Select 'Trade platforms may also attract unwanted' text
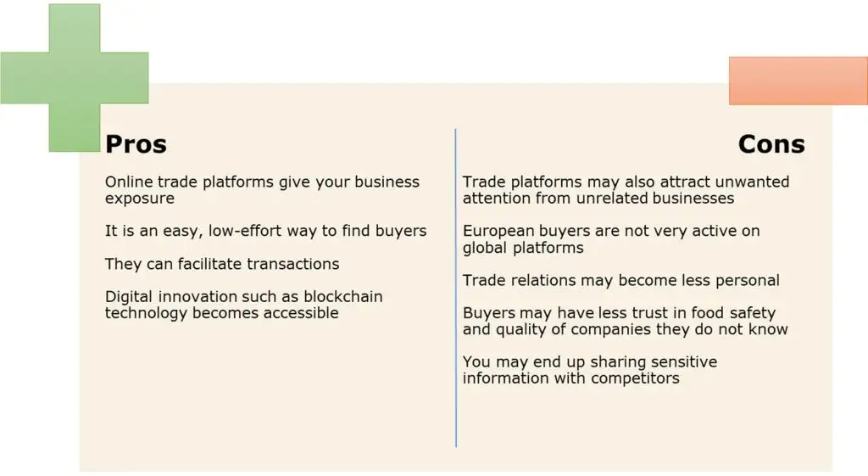This screenshot has width=868, height=476. coord(626,182)
